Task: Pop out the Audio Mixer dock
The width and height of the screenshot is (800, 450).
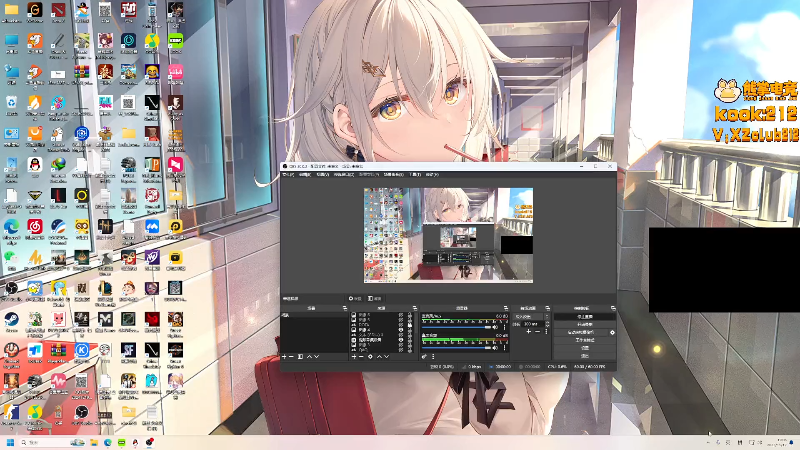Action: (506, 308)
